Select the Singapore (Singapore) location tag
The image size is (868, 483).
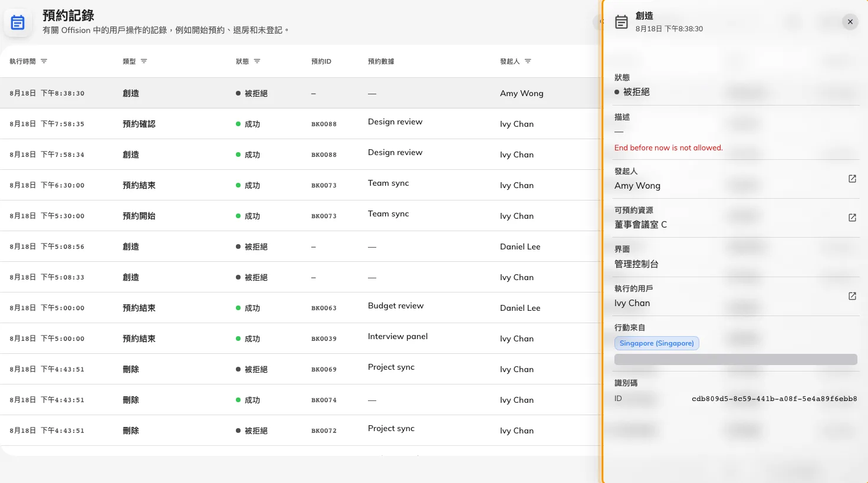tap(656, 343)
